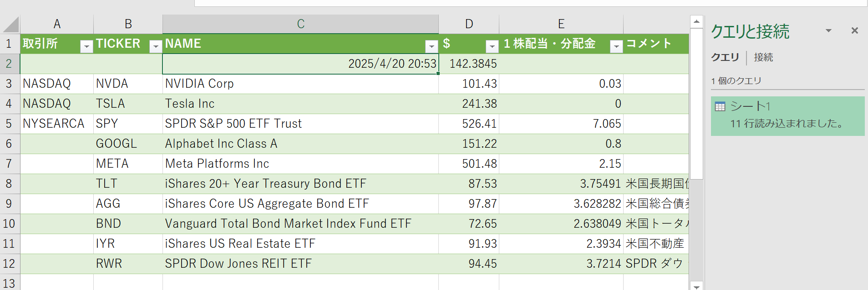This screenshot has height=290, width=868.
Task: Select the BND ticker cell
Action: [x=128, y=224]
